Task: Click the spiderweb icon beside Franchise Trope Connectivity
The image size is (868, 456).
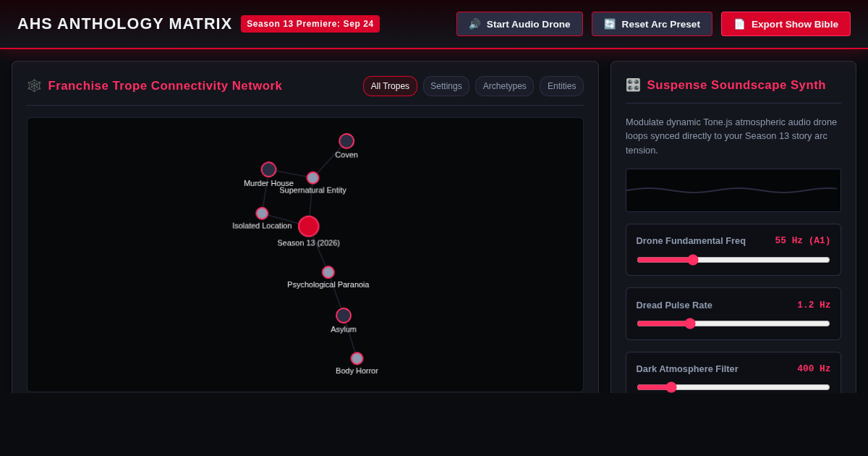Action: point(34,85)
